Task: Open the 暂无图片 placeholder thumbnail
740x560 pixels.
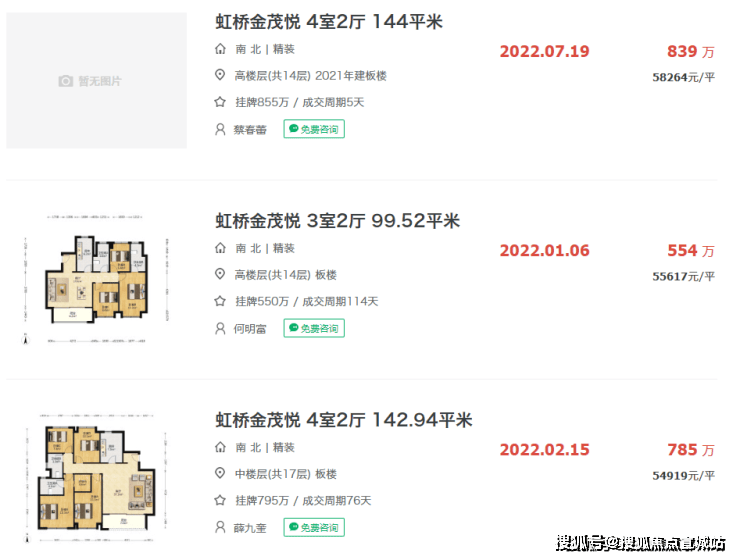Action: (x=96, y=80)
